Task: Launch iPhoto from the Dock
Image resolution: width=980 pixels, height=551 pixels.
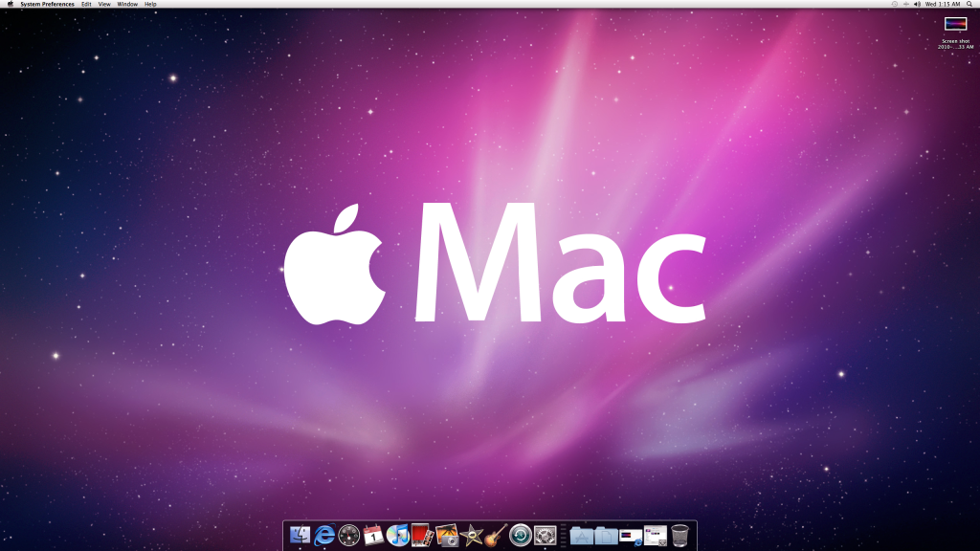Action: [446, 535]
